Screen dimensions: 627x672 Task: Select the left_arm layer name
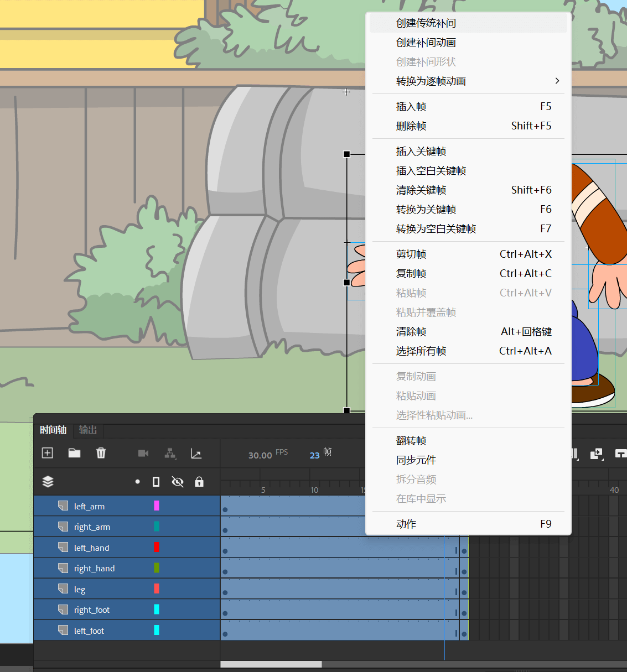89,506
